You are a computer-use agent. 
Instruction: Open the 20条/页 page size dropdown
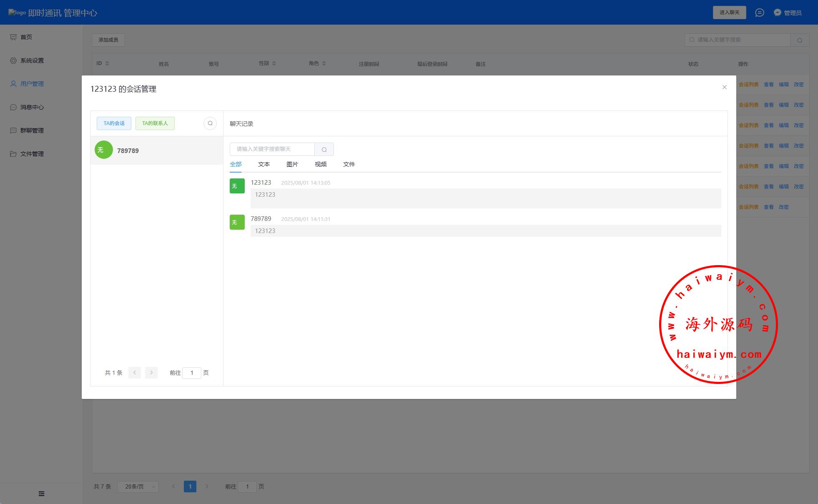point(138,486)
